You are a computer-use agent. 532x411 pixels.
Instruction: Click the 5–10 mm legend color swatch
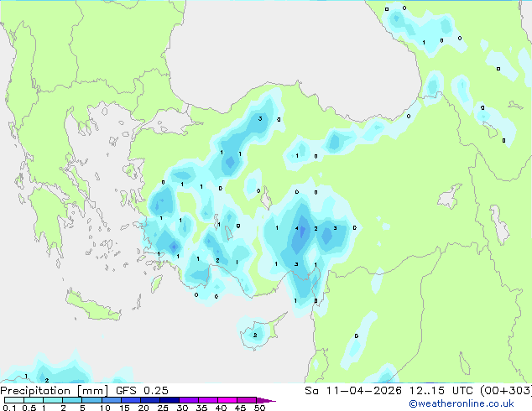91,400
